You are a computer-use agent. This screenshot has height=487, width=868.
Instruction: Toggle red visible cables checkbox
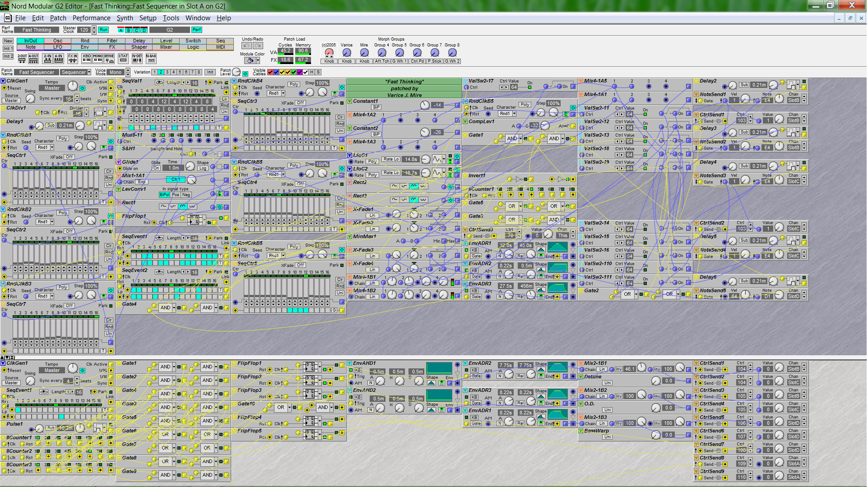tap(270, 72)
